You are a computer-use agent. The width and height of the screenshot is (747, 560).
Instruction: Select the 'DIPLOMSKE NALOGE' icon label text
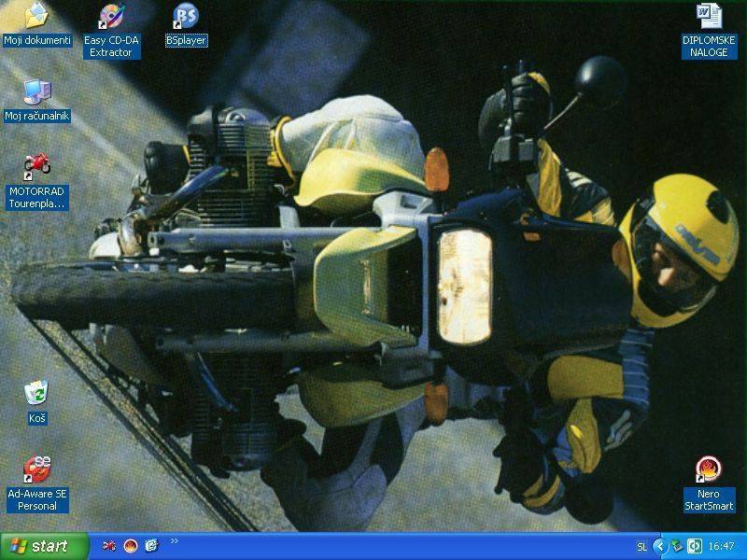tap(709, 46)
